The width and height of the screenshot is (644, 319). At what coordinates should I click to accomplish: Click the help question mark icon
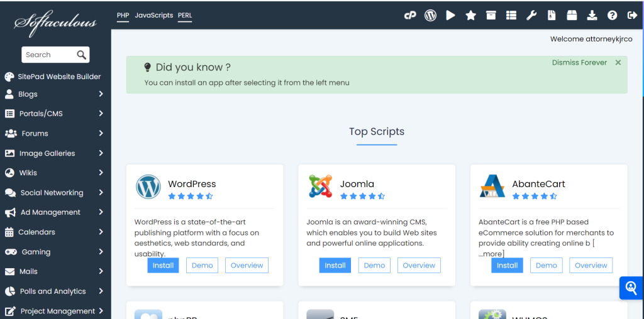tap(612, 15)
